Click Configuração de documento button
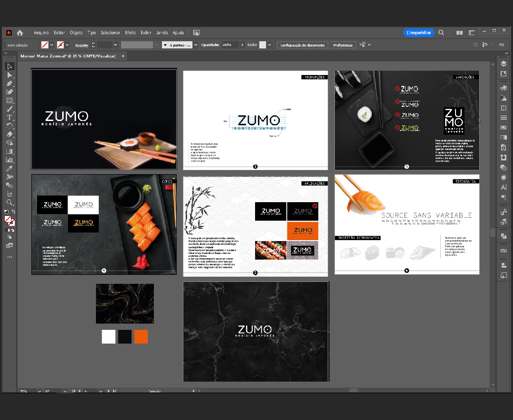The image size is (513, 420). tap(302, 45)
